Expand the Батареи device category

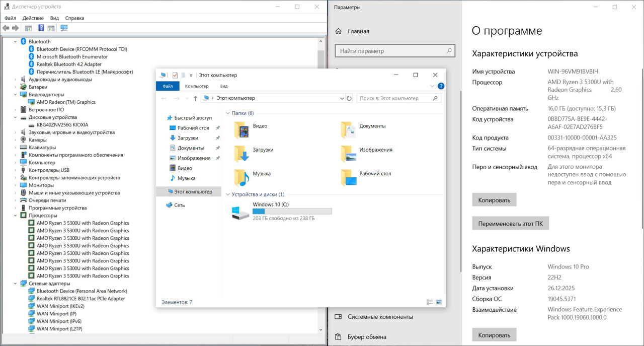click(16, 87)
